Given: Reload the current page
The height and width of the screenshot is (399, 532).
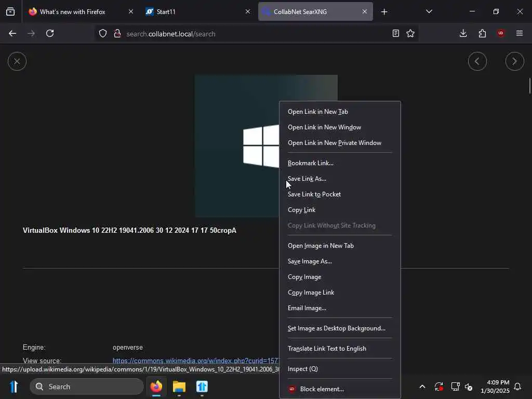Looking at the screenshot, I should coord(50,33).
